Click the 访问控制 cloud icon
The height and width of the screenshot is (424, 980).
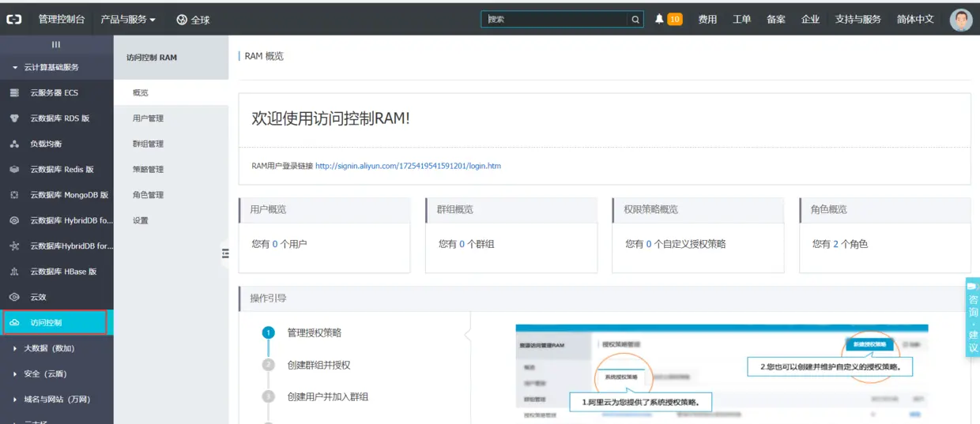pyautogui.click(x=14, y=323)
